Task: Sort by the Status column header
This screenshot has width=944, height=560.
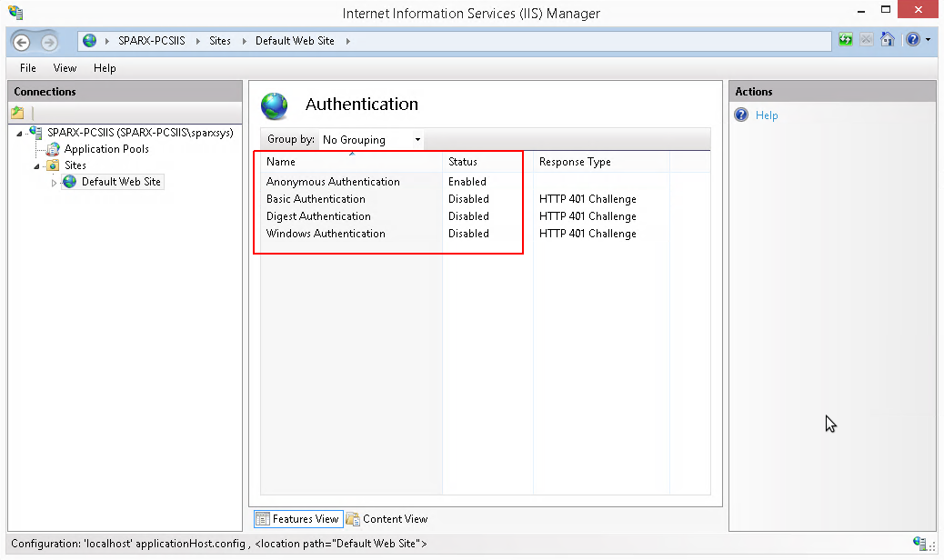Action: click(463, 162)
